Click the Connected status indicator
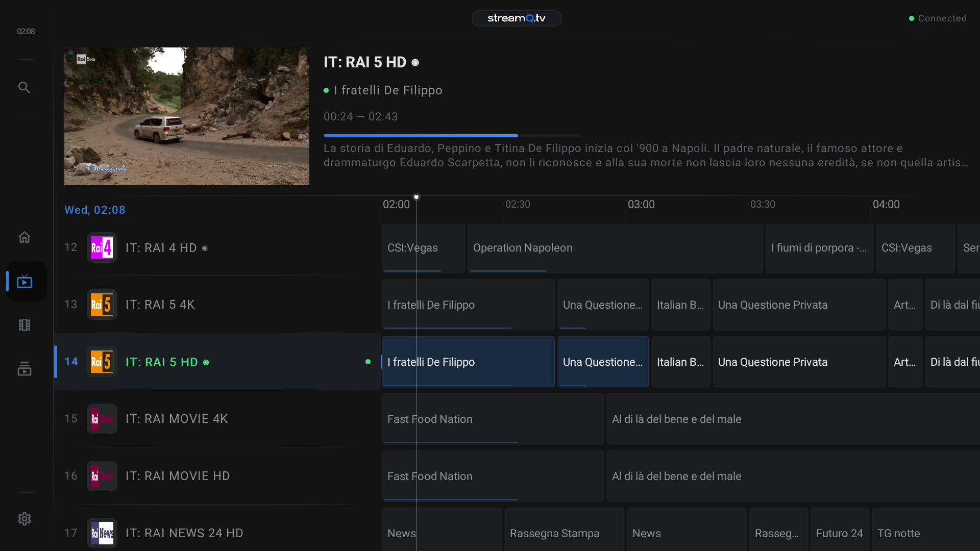980x551 pixels. tap(938, 18)
